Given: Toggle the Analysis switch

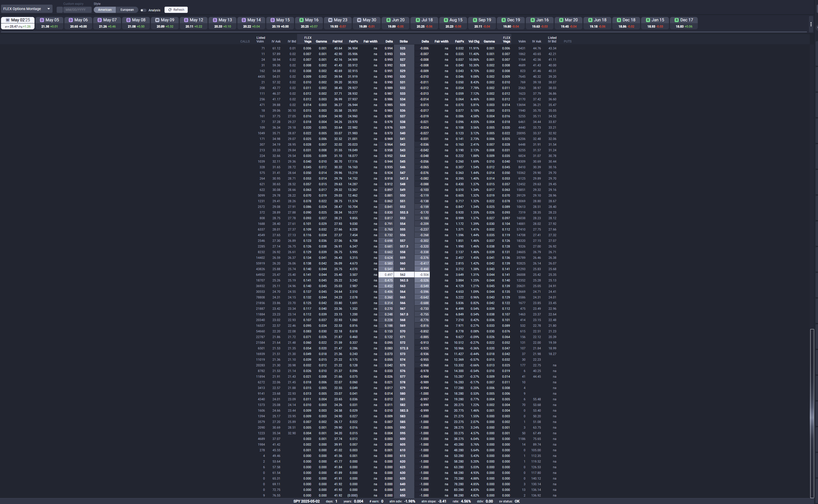Looking at the screenshot, I should point(143,10).
